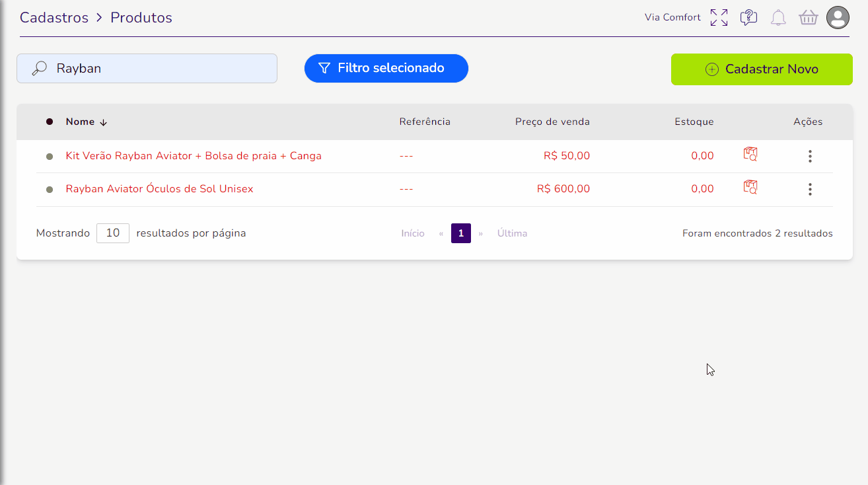This screenshot has width=868, height=485.
Task: Open actions menu for Kit Verão Rayban Aviator
Action: [x=810, y=157]
